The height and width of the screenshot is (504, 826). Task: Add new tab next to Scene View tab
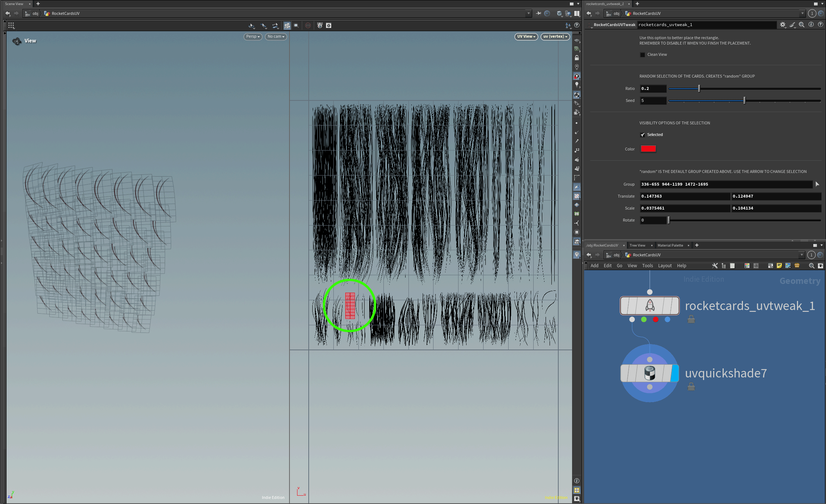click(x=38, y=4)
